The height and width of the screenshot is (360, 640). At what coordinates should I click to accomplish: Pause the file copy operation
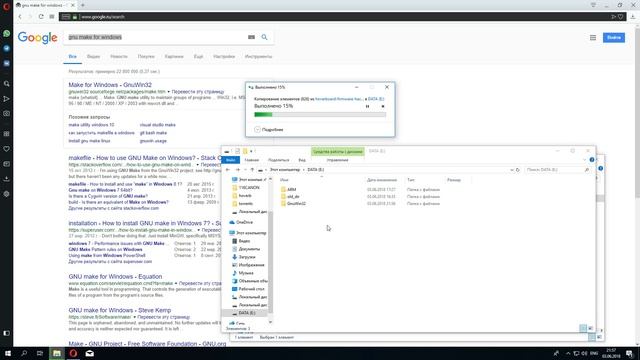(x=367, y=107)
